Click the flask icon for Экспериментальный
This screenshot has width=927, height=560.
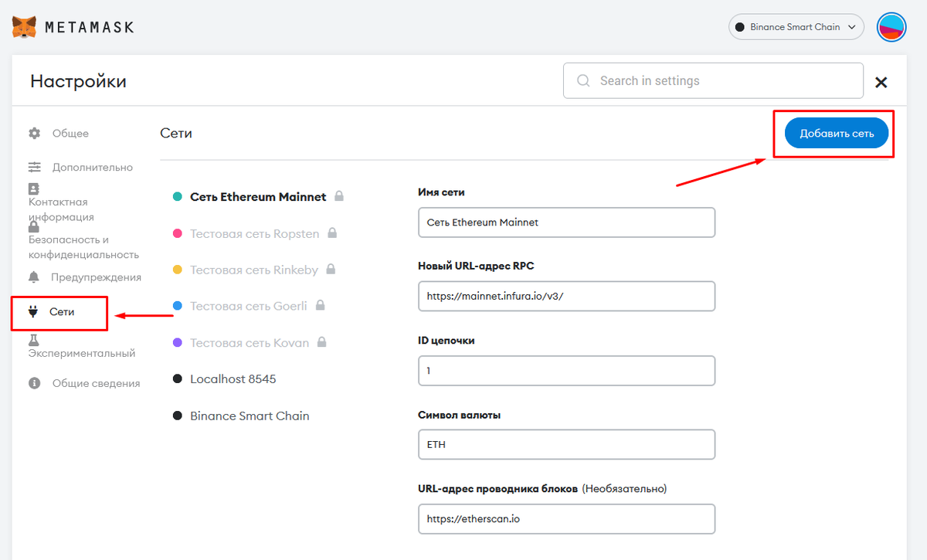tap(33, 340)
